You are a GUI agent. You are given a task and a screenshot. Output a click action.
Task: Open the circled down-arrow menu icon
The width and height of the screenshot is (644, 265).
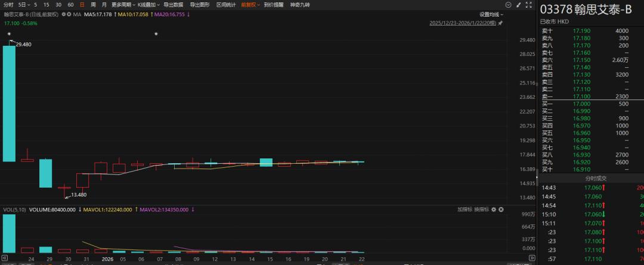(509, 5)
